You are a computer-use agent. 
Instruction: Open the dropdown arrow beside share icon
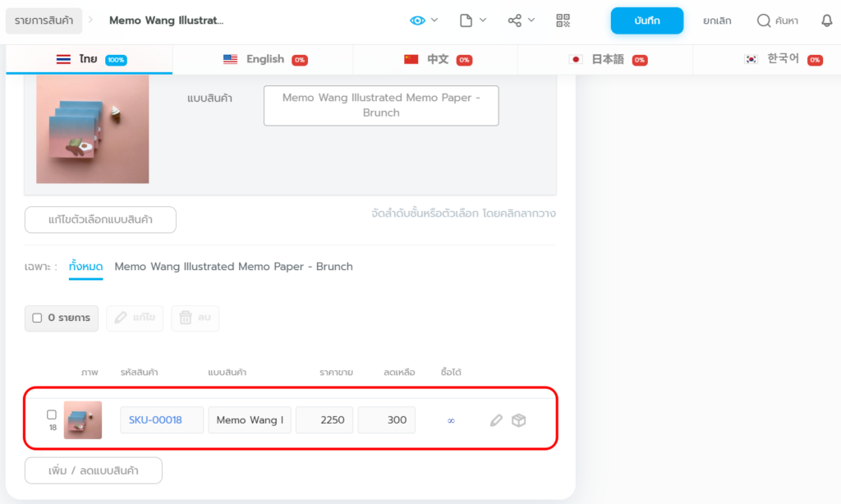[531, 21]
